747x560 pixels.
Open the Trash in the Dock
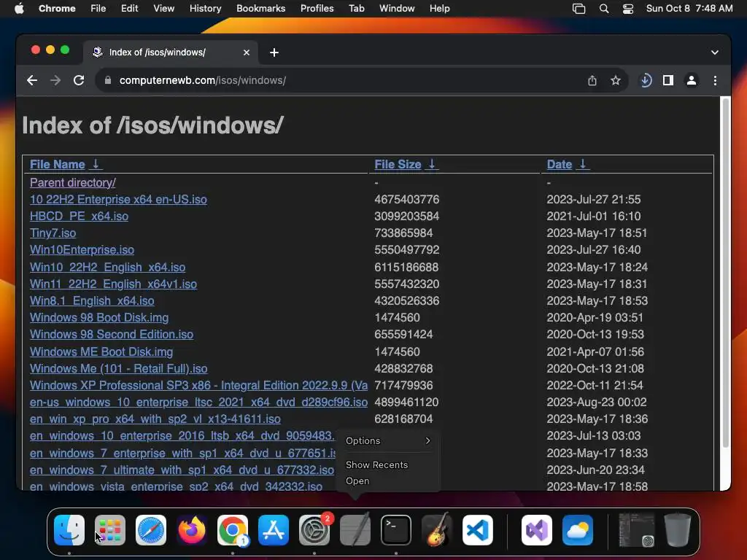click(678, 529)
